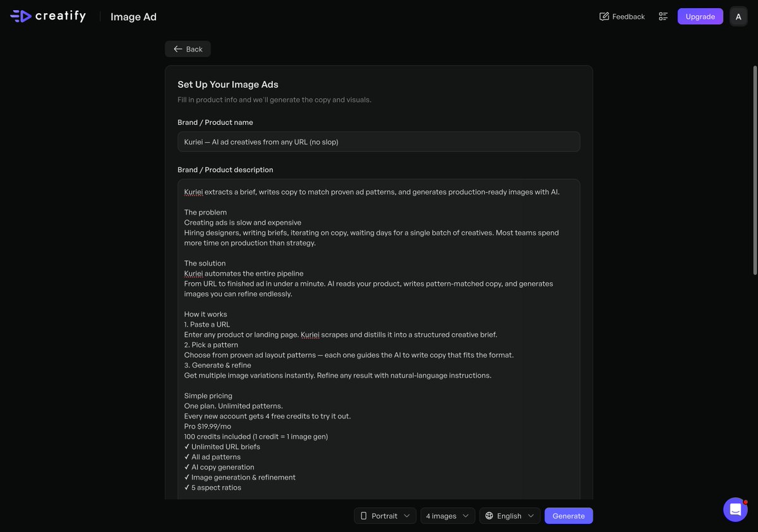
Task: Click the 'How it works' line
Action: point(206,314)
